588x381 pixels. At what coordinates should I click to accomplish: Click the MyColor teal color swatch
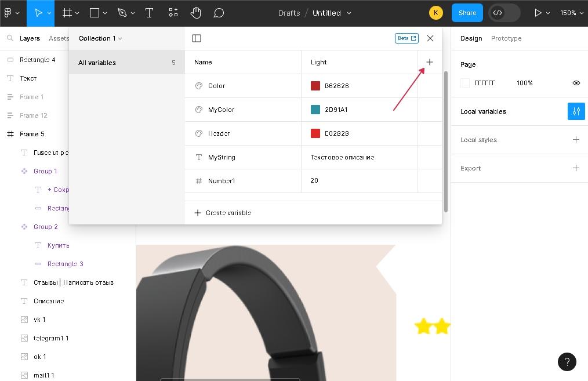315,110
